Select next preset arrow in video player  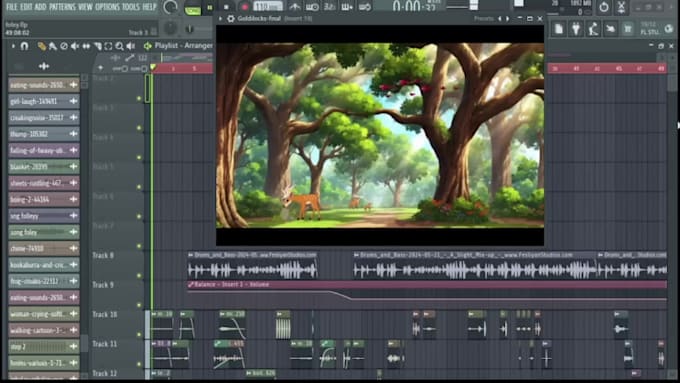(x=507, y=19)
